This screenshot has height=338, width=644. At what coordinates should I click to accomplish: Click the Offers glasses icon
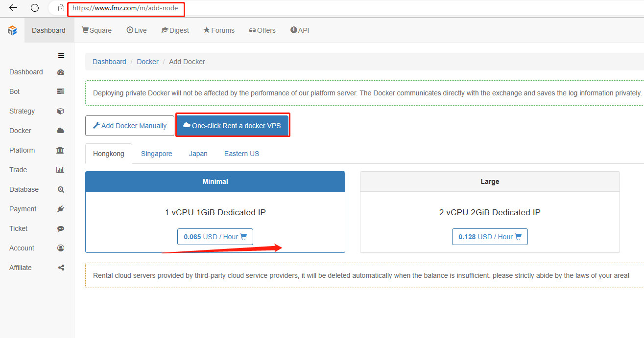pyautogui.click(x=252, y=30)
